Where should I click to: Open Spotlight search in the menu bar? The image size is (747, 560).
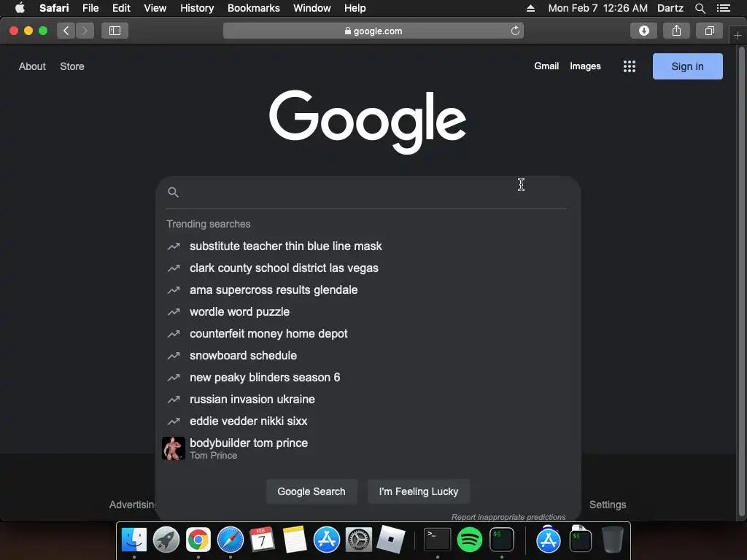pos(700,8)
